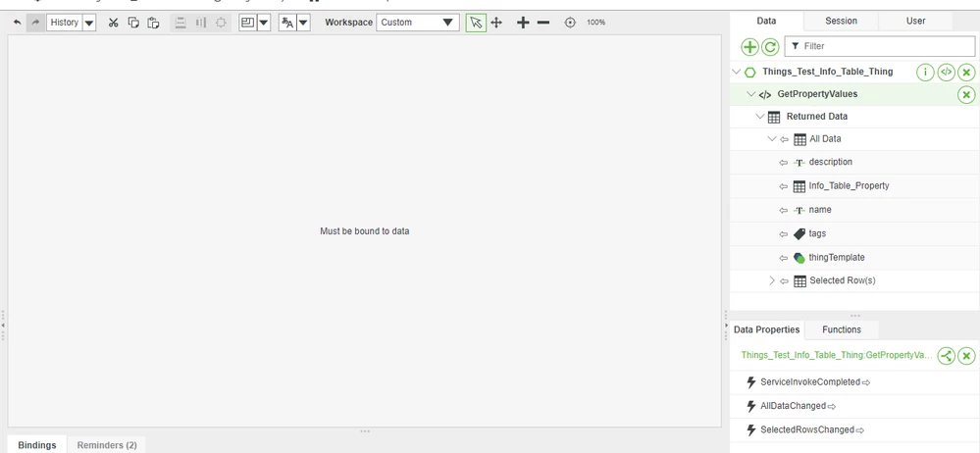Select the description field row
This screenshot has width=980, height=453.
(x=854, y=163)
